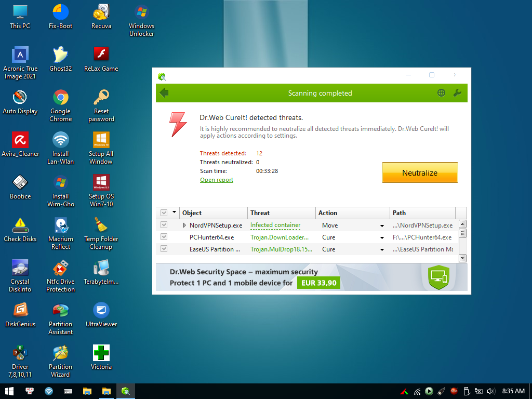Open Acronic True Image 2021 icon
Screen dimensions: 532x399
point(20,63)
